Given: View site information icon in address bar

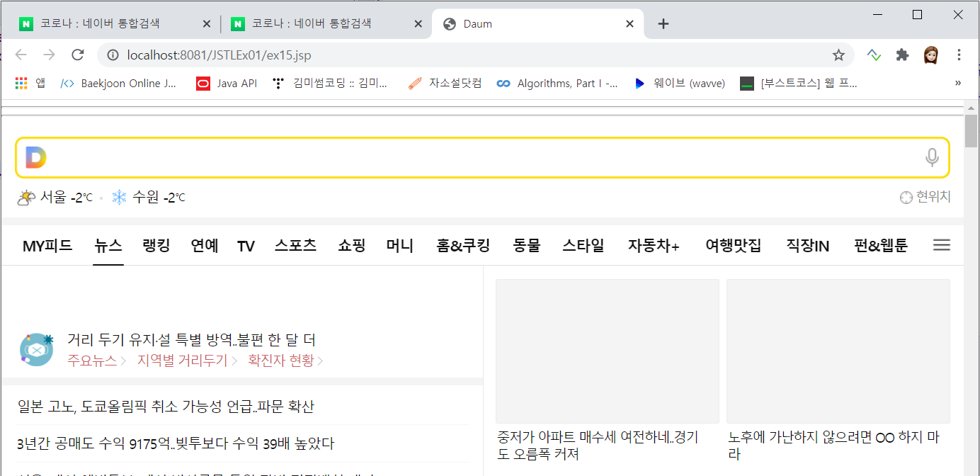Looking at the screenshot, I should [112, 55].
